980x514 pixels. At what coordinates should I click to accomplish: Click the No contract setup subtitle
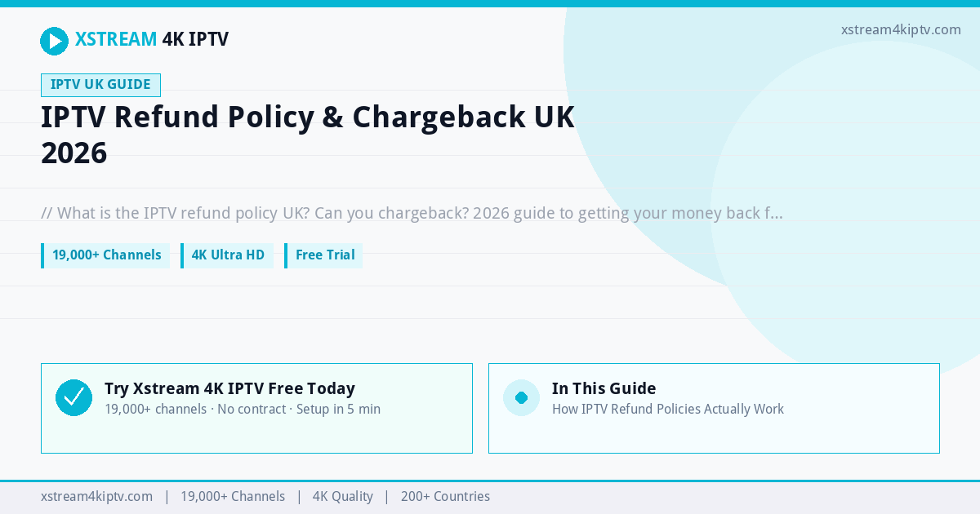[x=243, y=409]
